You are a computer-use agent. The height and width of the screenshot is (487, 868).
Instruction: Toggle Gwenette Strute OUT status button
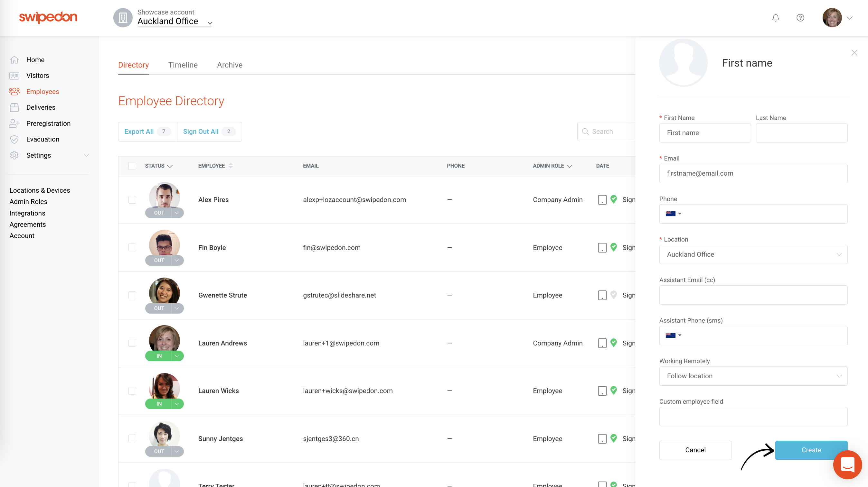click(x=158, y=308)
